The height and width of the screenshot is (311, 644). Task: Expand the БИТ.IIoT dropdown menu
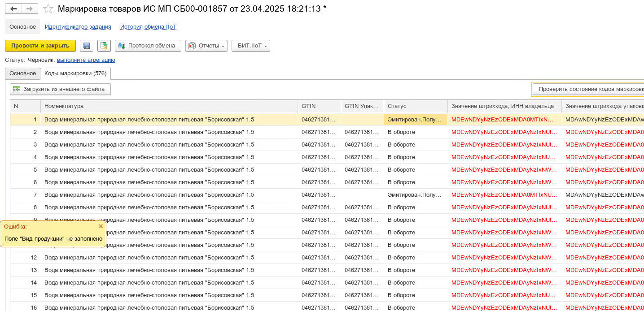(x=250, y=46)
